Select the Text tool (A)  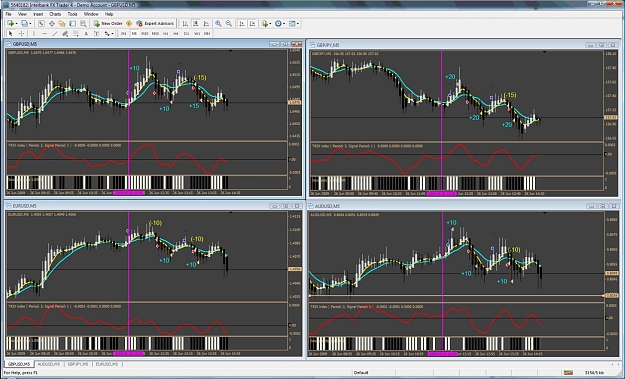point(86,33)
